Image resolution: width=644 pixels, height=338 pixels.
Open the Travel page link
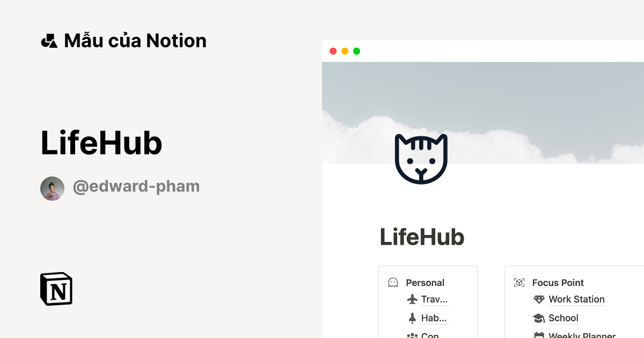[433, 299]
